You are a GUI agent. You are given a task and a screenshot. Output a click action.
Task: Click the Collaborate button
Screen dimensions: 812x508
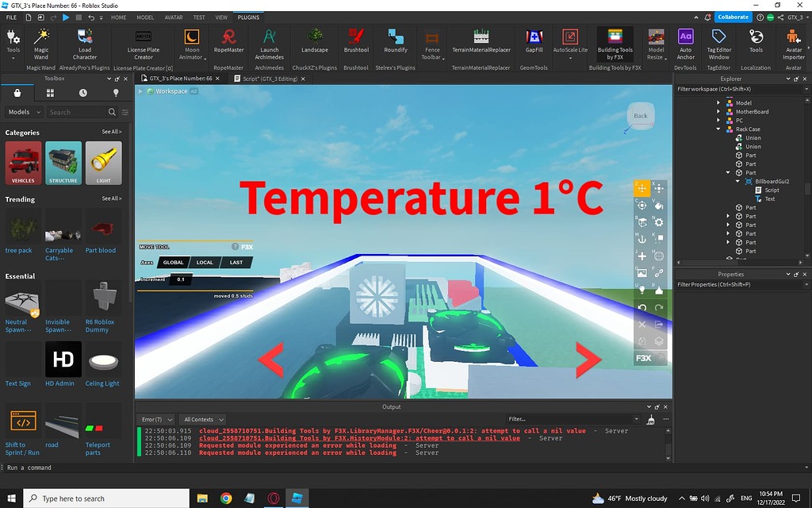click(x=733, y=17)
